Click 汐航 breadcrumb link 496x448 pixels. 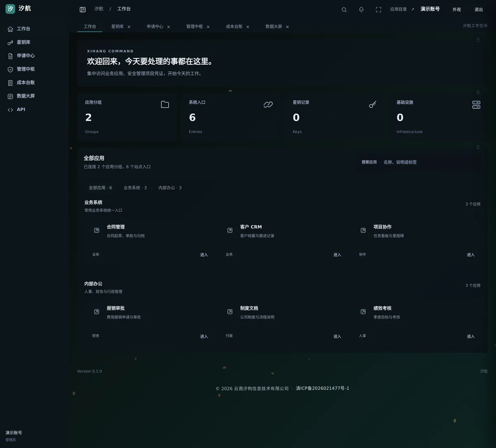pos(99,9)
